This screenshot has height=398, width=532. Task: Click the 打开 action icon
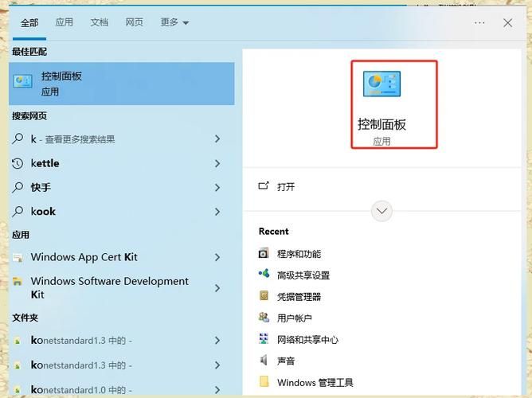pos(264,185)
